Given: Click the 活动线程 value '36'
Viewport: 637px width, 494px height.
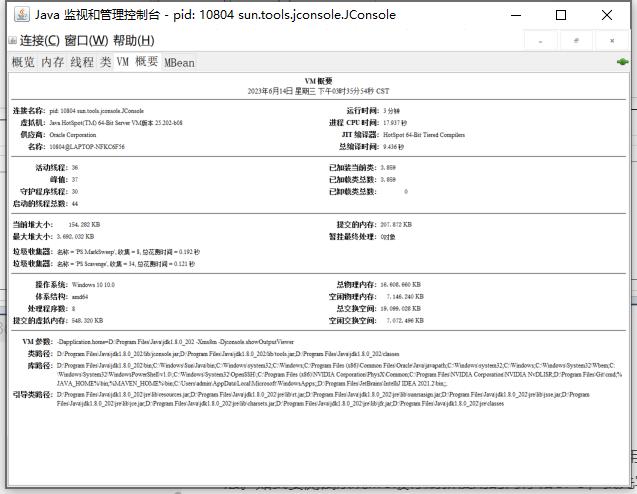Looking at the screenshot, I should (75, 167).
